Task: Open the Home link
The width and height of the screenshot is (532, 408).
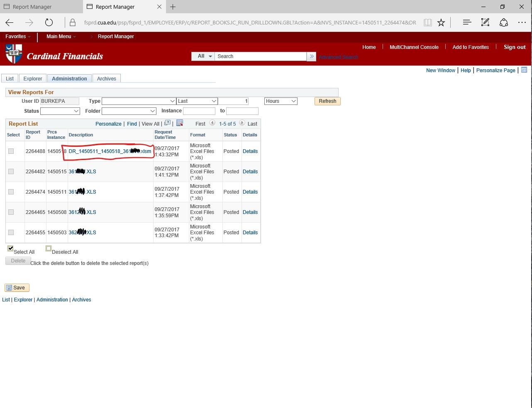Action: click(369, 47)
